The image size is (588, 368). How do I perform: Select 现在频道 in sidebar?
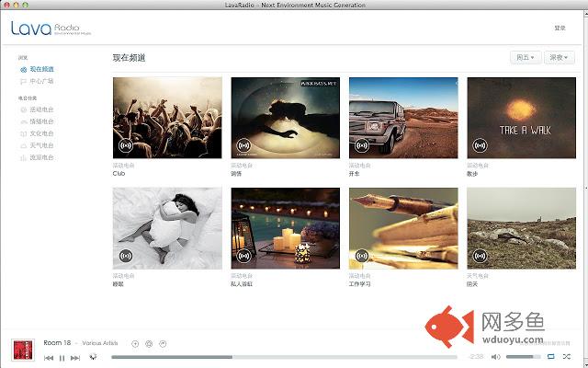click(37, 70)
